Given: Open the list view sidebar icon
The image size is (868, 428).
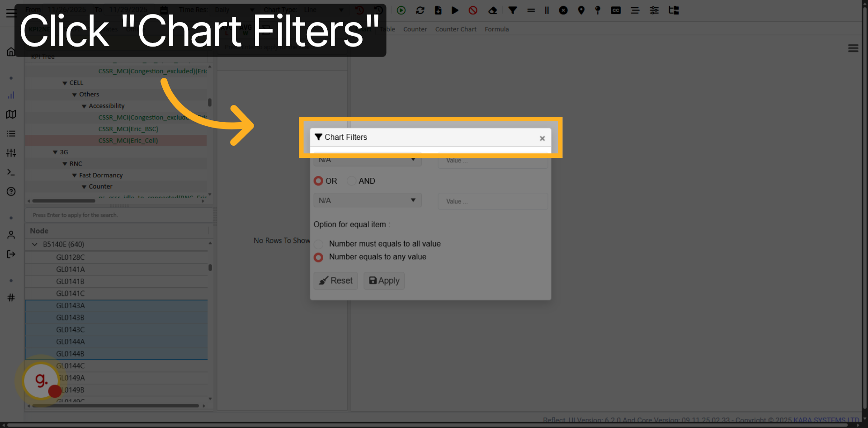Looking at the screenshot, I should click(11, 133).
